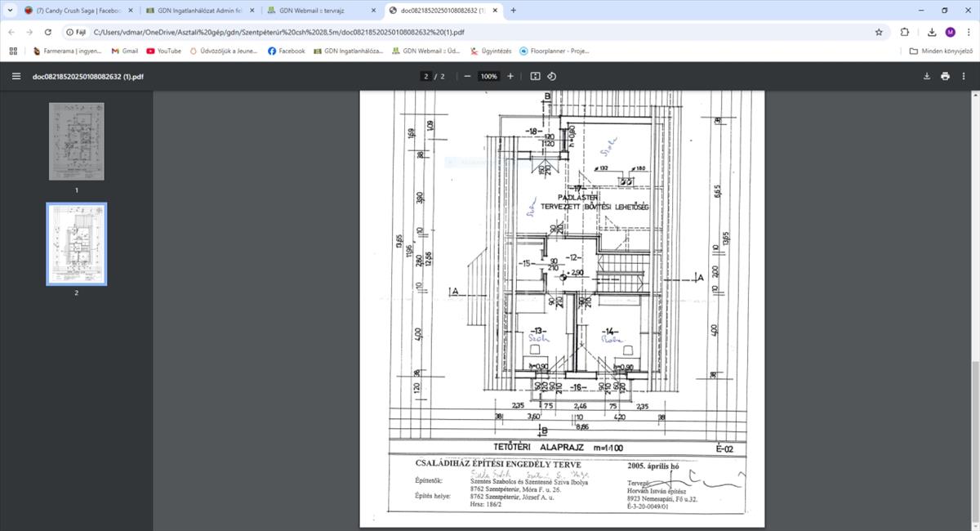Select page 2 thumbnail
The height and width of the screenshot is (531, 980).
tap(76, 243)
